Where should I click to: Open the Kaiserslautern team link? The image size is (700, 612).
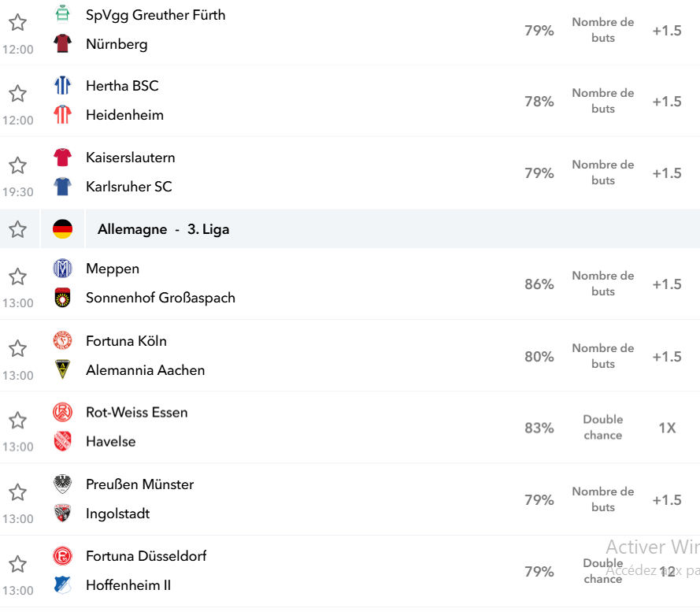(131, 158)
